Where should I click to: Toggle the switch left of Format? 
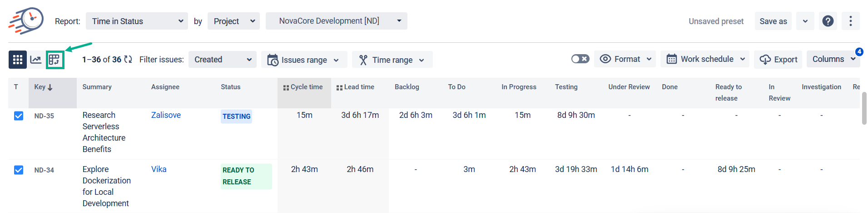[x=580, y=59]
